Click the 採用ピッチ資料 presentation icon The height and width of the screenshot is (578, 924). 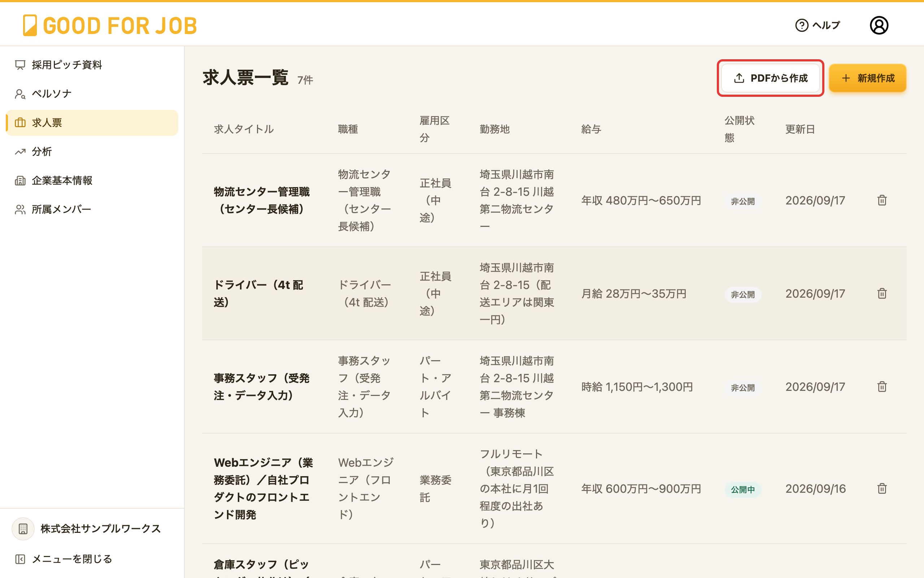[20, 65]
